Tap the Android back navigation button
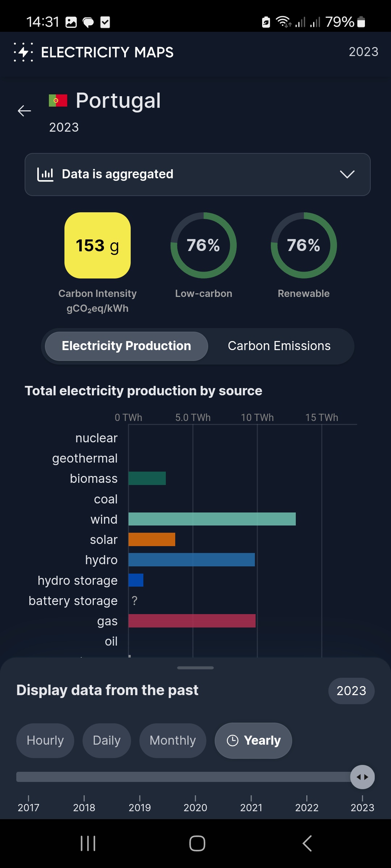The image size is (391, 868). click(307, 843)
